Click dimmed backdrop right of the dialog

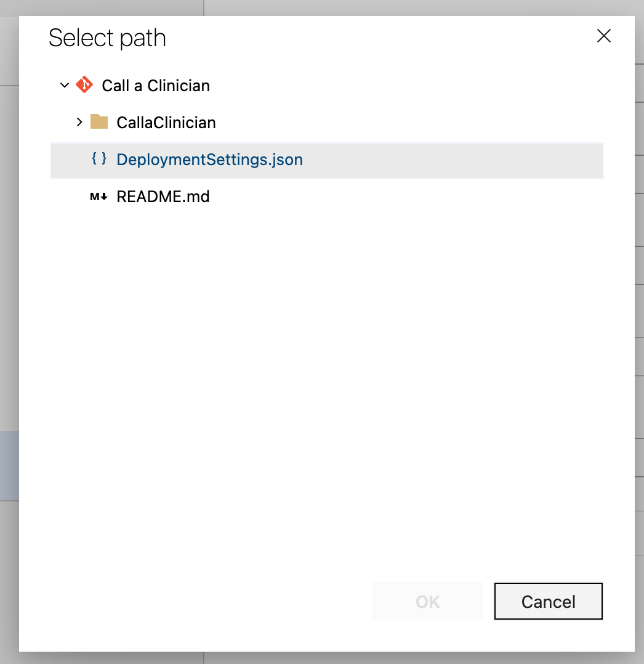point(639,339)
